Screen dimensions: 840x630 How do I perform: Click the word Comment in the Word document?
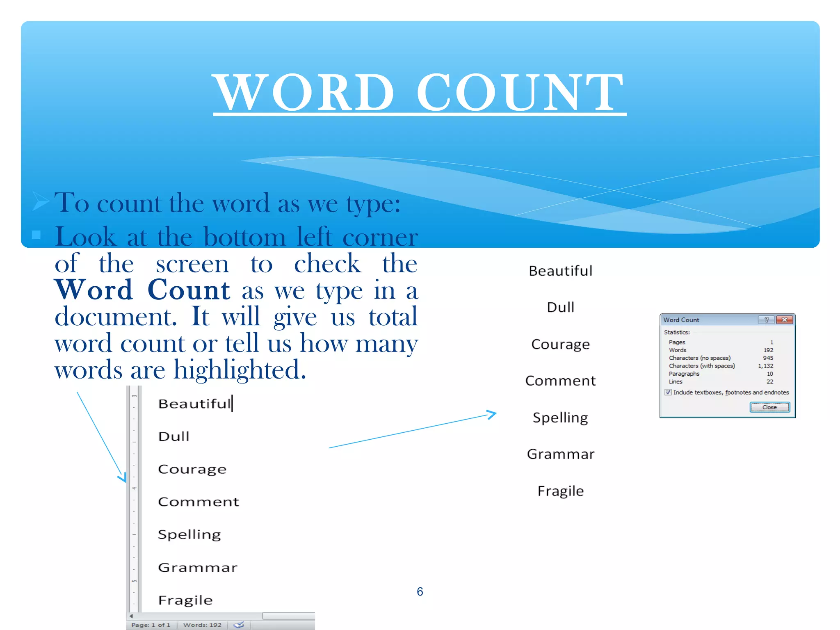pos(199,502)
